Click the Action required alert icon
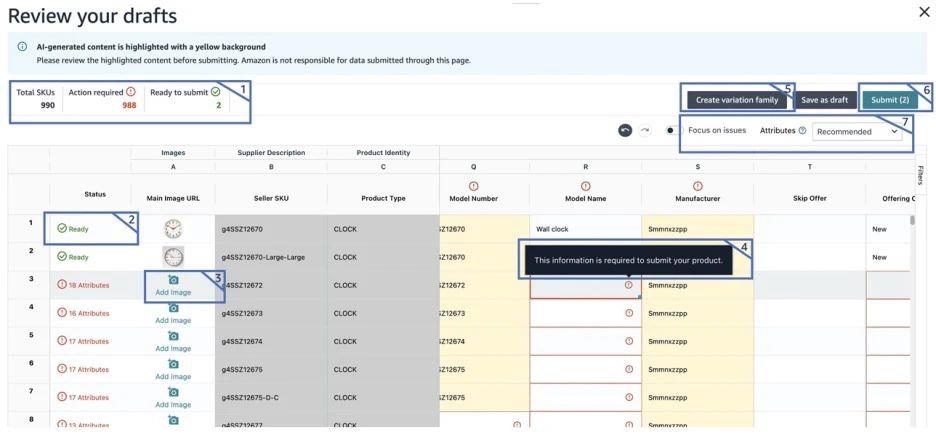The image size is (936, 438). [x=130, y=92]
